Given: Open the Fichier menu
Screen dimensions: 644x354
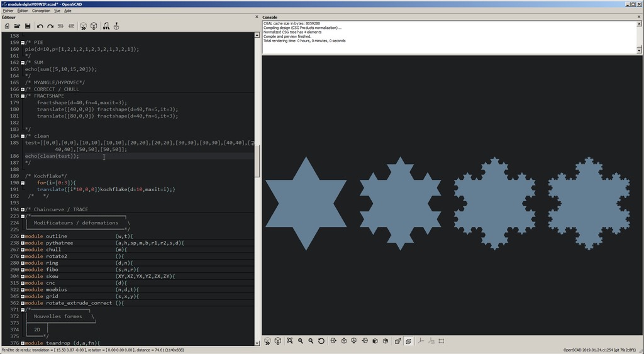Looking at the screenshot, I should tap(8, 11).
